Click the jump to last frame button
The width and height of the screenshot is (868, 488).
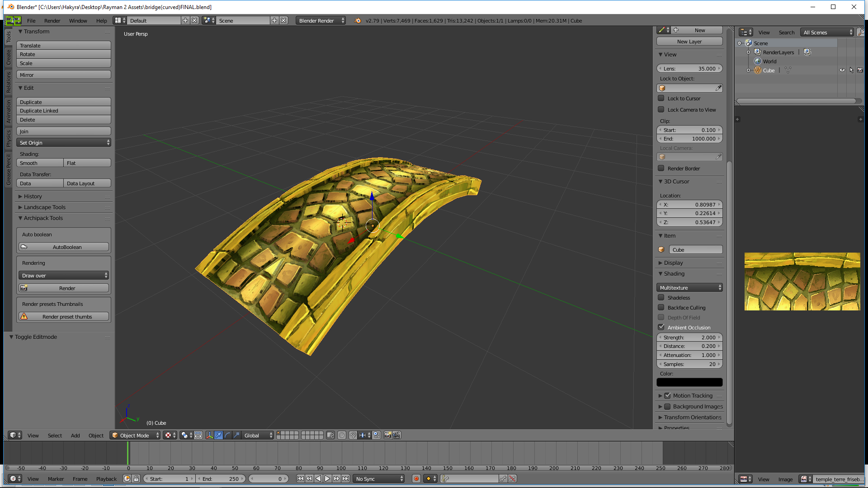point(346,479)
